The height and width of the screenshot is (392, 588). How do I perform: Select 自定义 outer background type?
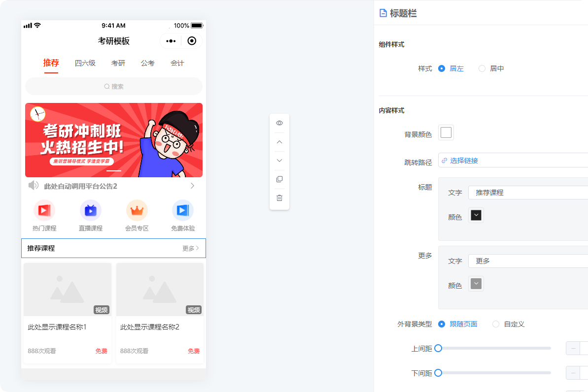pos(496,324)
